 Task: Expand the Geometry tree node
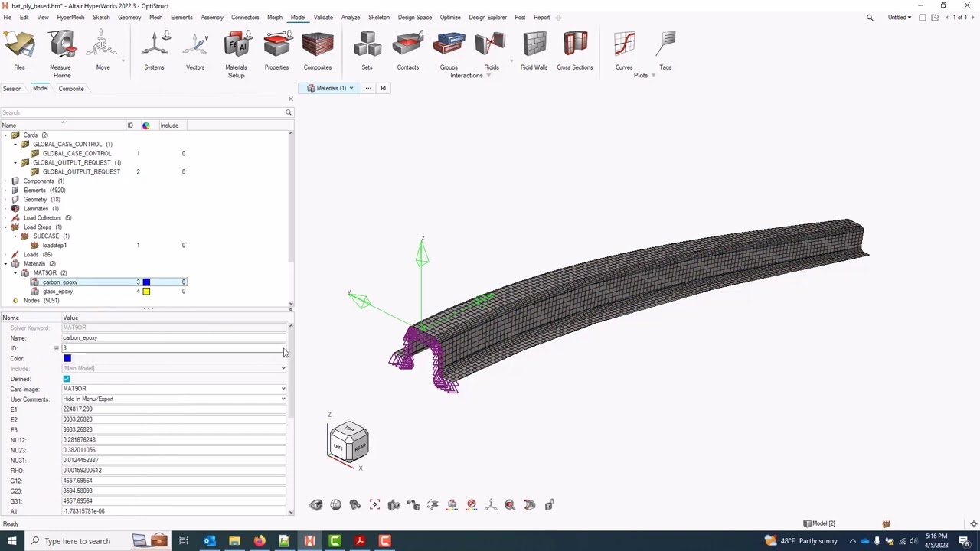point(5,199)
